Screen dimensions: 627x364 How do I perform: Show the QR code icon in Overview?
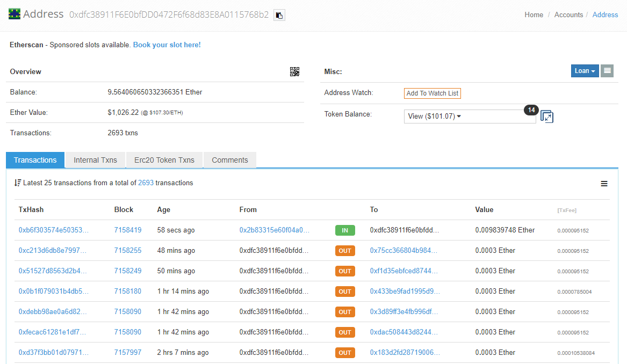[x=294, y=72]
